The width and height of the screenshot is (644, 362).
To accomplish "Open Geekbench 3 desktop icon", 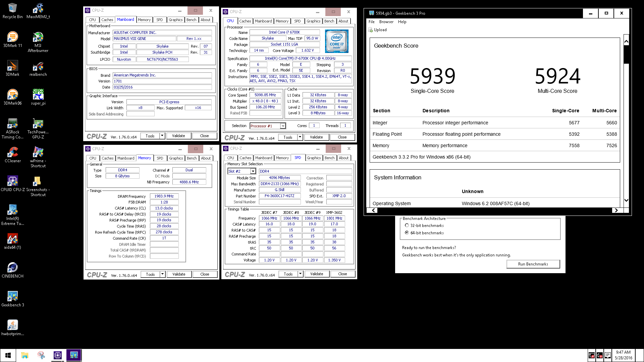I will 12,299.
